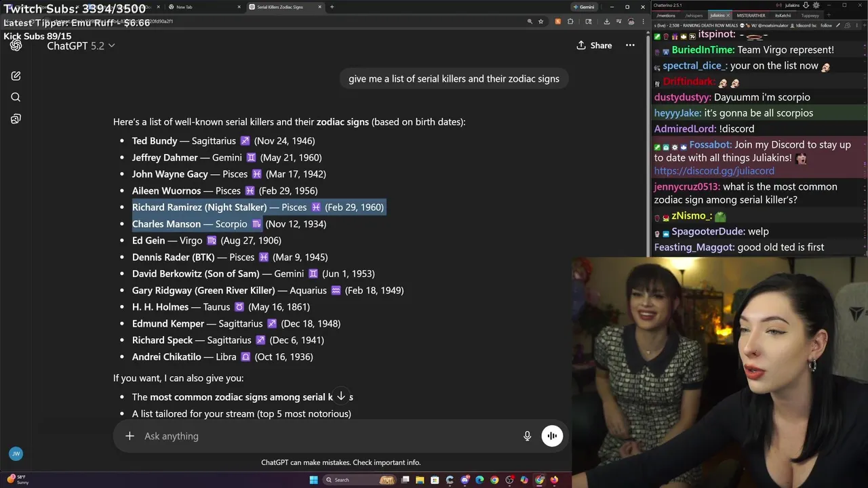Open search chats magnifier in ChatGPT sidebar
The image size is (868, 488).
pyautogui.click(x=16, y=97)
